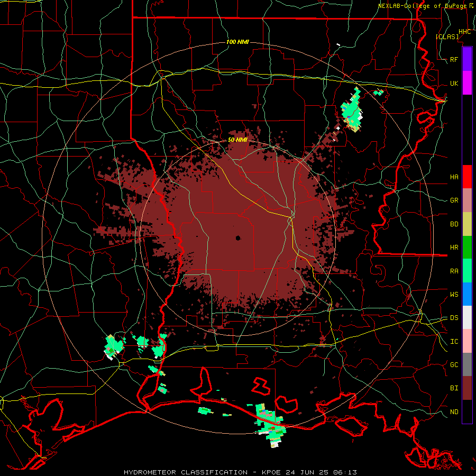This screenshot has width=476, height=476.
Task: Click the HA red legend swatch
Action: pos(467,177)
